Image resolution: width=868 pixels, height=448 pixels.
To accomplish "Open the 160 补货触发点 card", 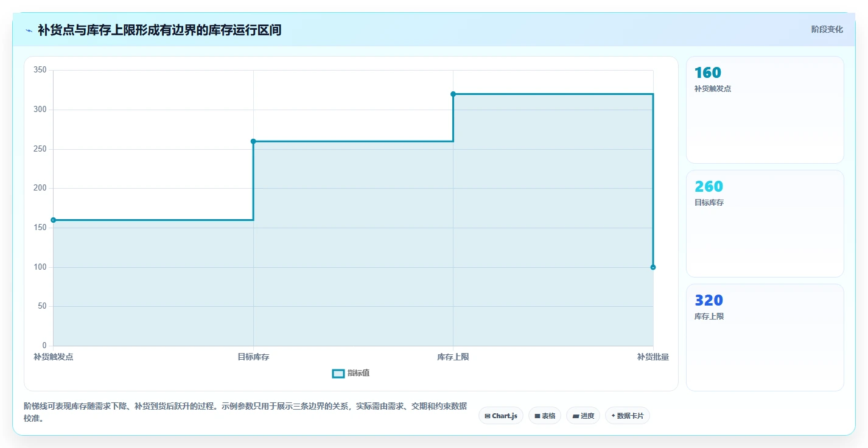I will tap(765, 110).
